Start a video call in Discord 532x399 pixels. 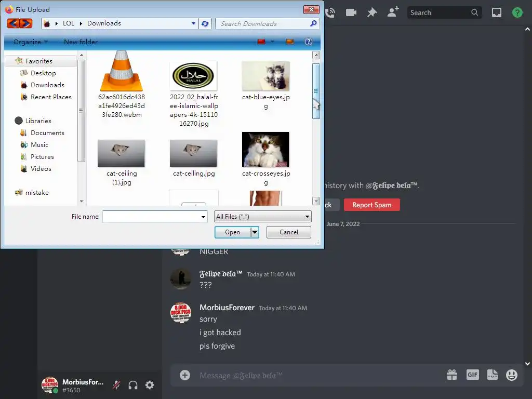tap(351, 13)
